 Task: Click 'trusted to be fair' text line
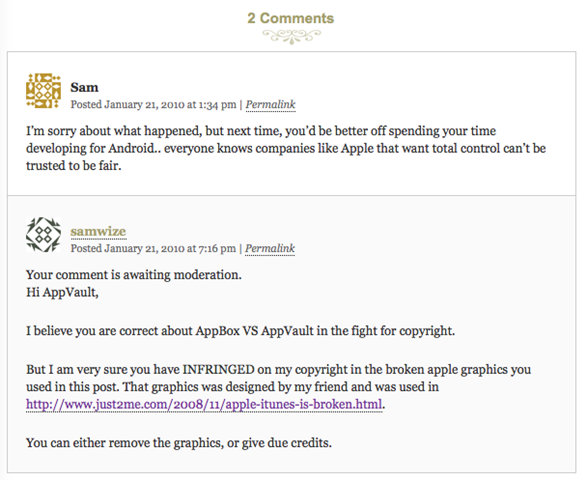pyautogui.click(x=74, y=165)
